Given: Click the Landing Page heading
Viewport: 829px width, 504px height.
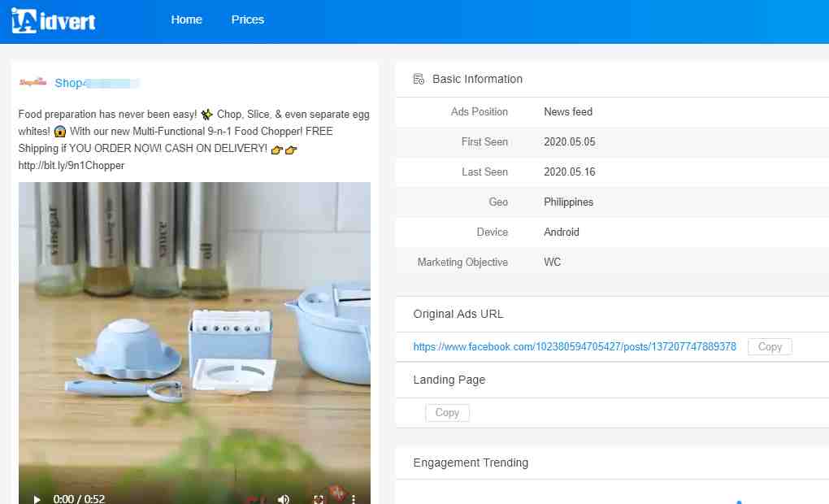Looking at the screenshot, I should (449, 380).
